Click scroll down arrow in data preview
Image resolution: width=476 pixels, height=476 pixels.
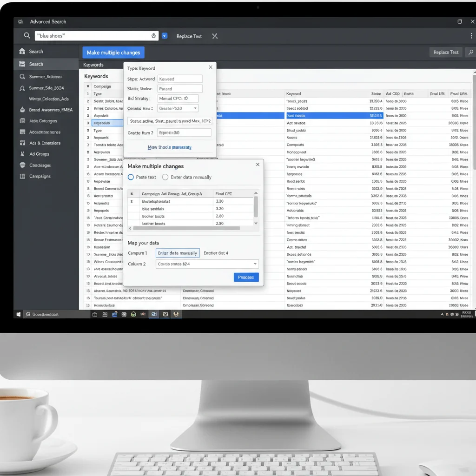pos(256,223)
